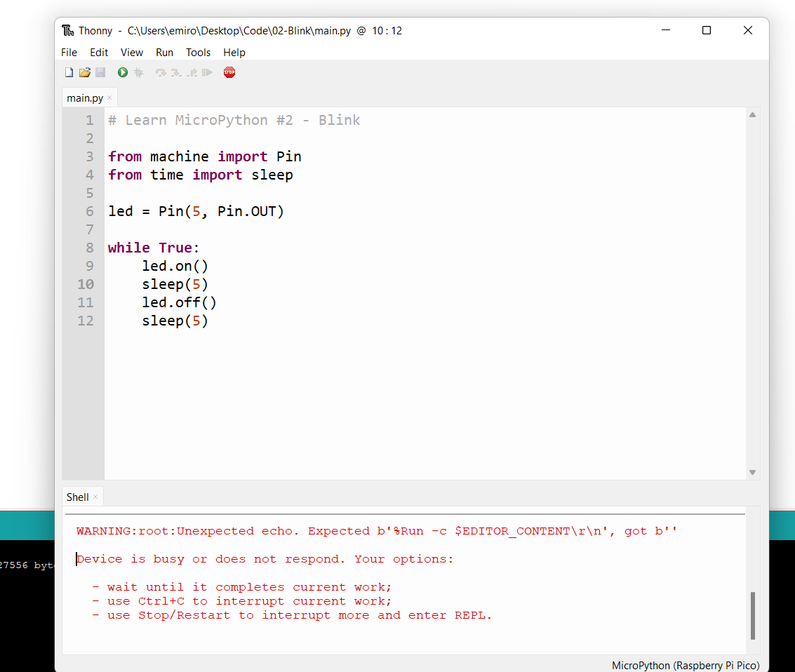The image size is (795, 672).
Task: Open the Run menu
Action: coord(164,53)
